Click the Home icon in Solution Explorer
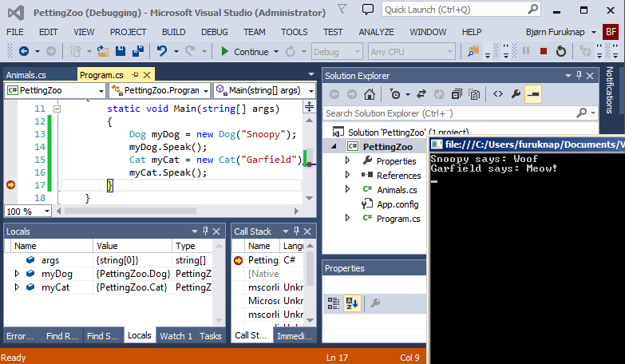Screen dimensions: 625x364 coord(370,94)
